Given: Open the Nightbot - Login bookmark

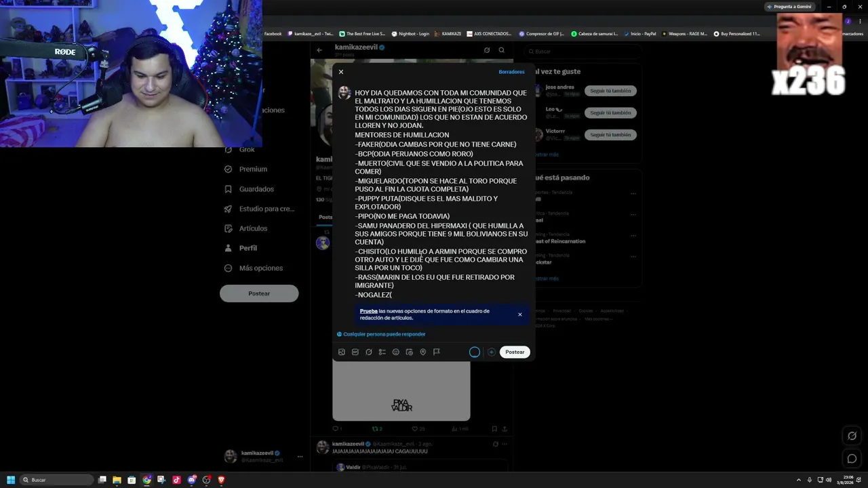Looking at the screenshot, I should [x=410, y=34].
